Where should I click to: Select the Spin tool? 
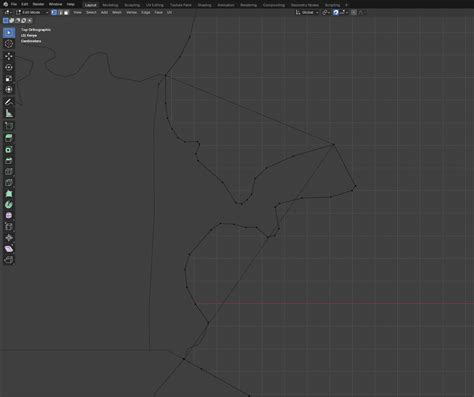(9, 204)
